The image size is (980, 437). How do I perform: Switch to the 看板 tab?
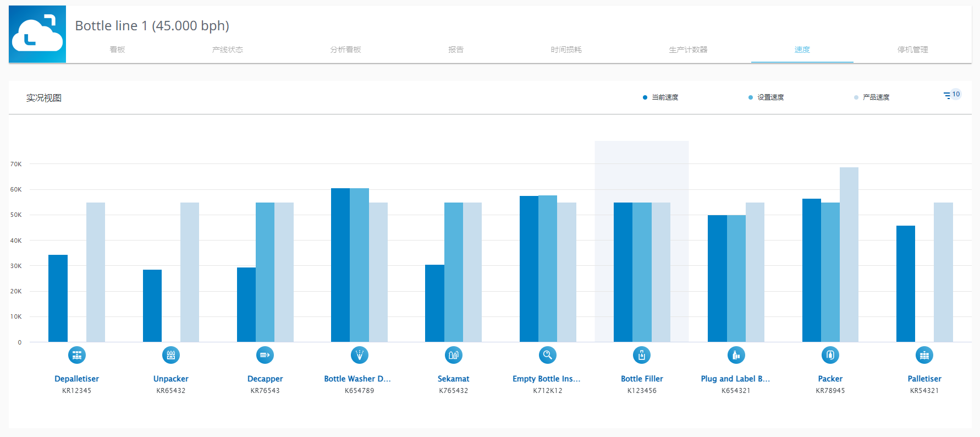coord(117,50)
